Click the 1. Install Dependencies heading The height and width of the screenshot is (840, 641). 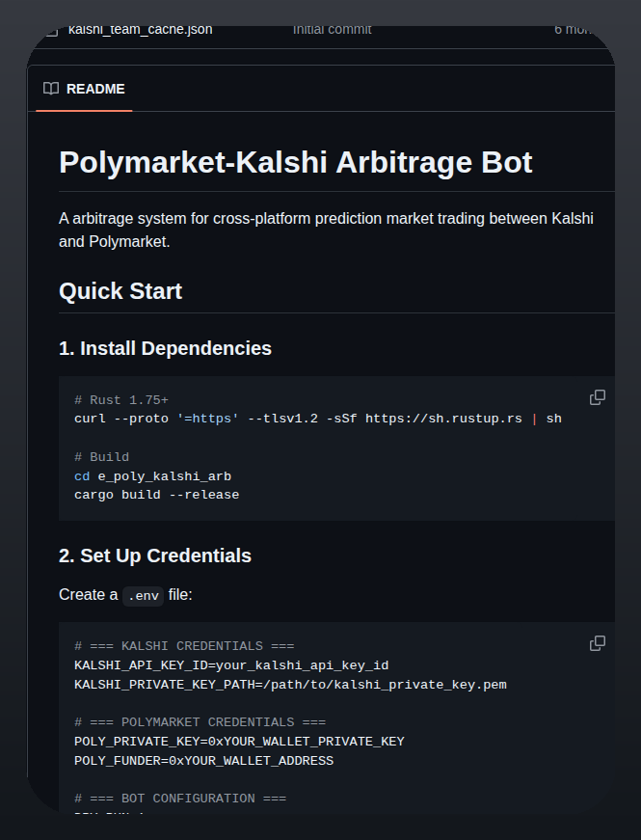(165, 349)
